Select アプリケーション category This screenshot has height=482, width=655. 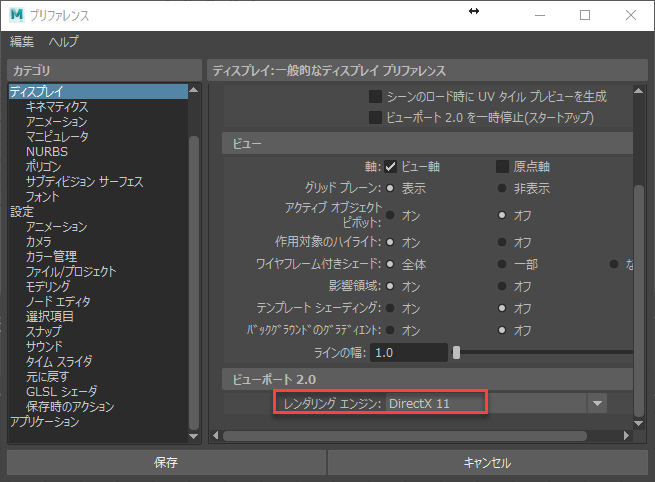pos(45,422)
